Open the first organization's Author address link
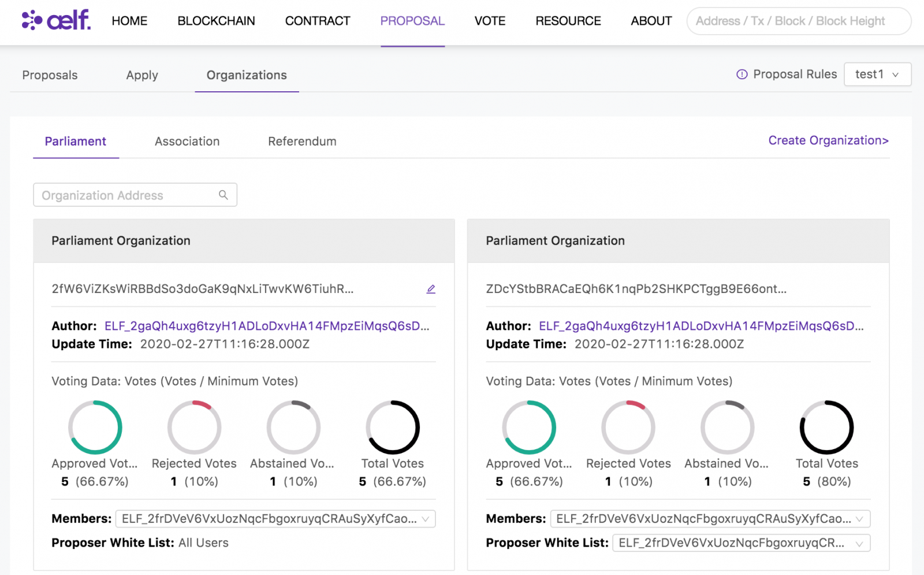The image size is (924, 575). click(267, 326)
